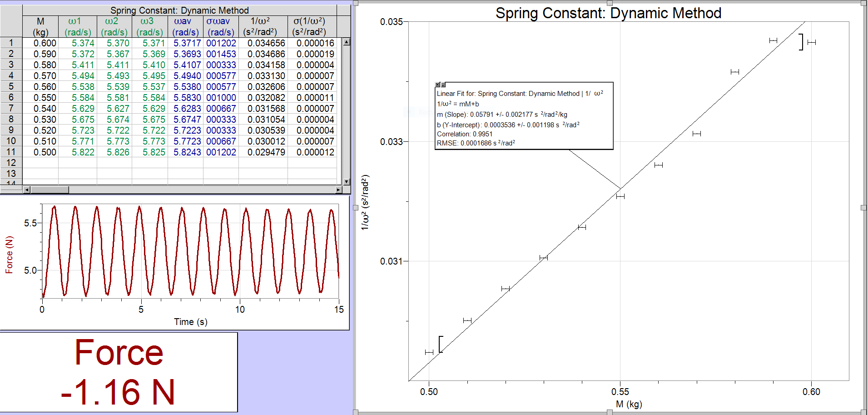Click the right arrow of the table's horizontal scrollbar
This screenshot has width=868, height=415.
(339, 190)
